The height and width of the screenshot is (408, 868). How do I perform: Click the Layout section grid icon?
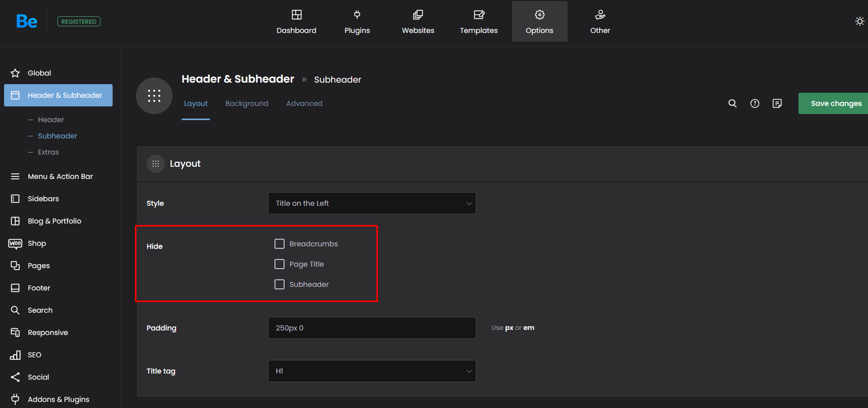click(156, 164)
